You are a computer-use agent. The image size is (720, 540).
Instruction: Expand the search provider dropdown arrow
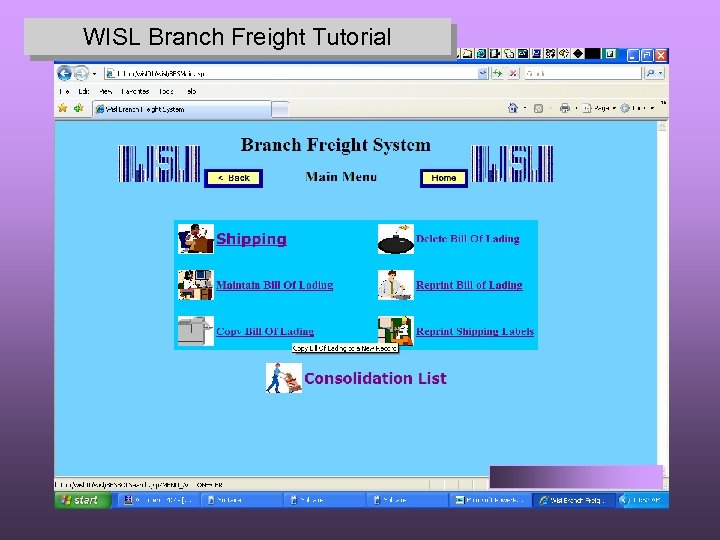pyautogui.click(x=660, y=73)
